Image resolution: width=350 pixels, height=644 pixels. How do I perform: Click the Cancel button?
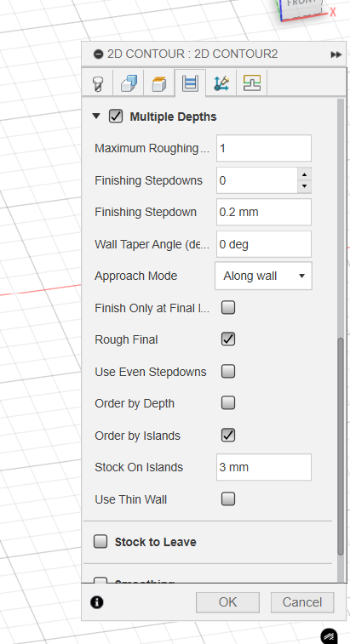[301, 602]
